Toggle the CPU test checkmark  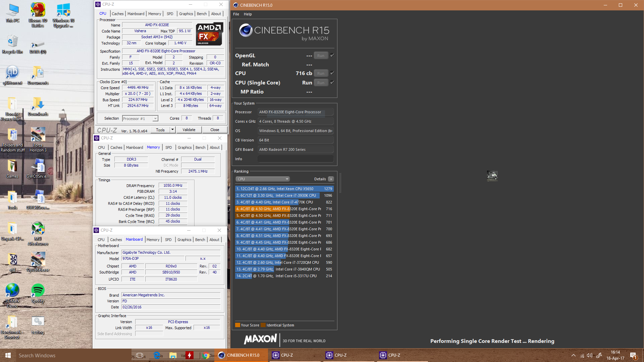(332, 73)
